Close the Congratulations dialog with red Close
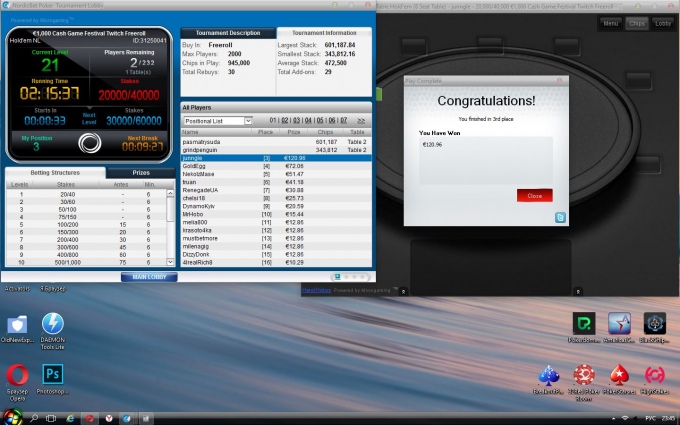Image resolution: width=680 pixels, height=425 pixels. click(534, 196)
